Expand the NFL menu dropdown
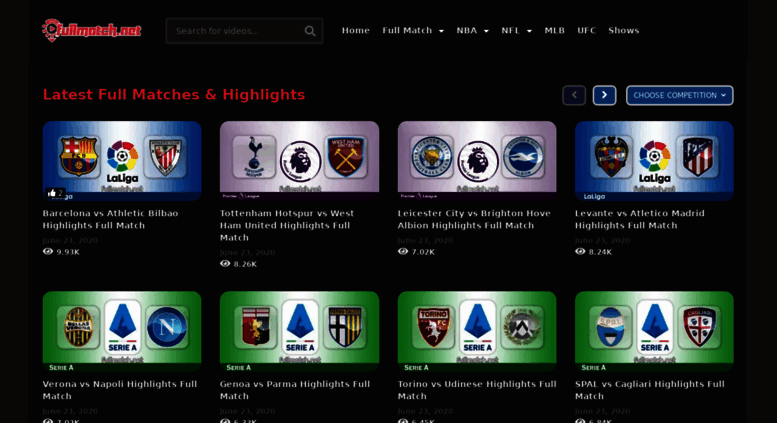Viewport: 777px width, 423px height. coord(516,31)
